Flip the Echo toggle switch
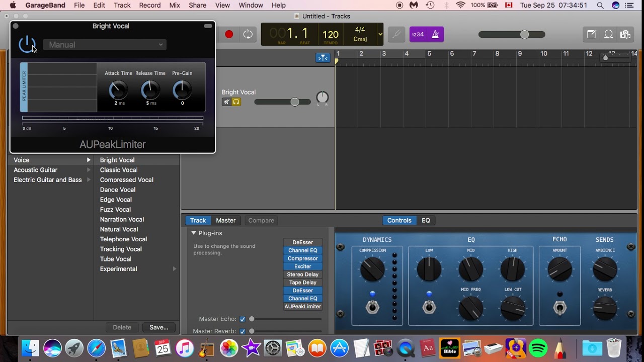The height and width of the screenshot is (362, 644). 560,307
